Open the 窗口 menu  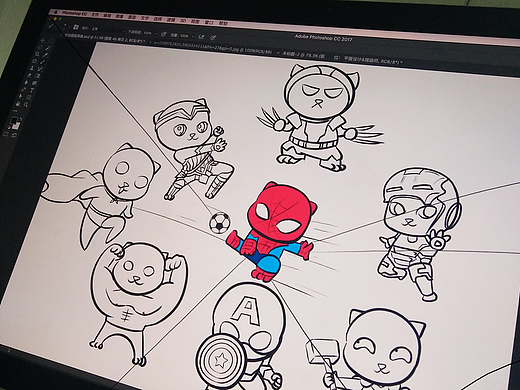[x=209, y=22]
